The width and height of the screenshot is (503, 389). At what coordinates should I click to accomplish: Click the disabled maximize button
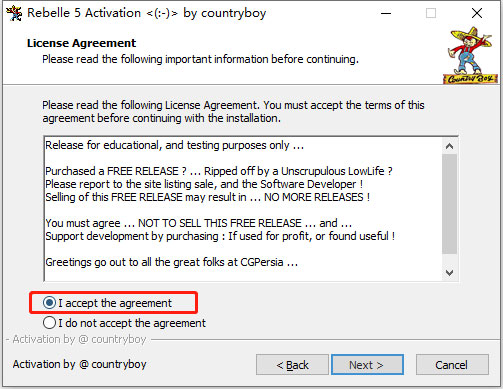coord(431,13)
